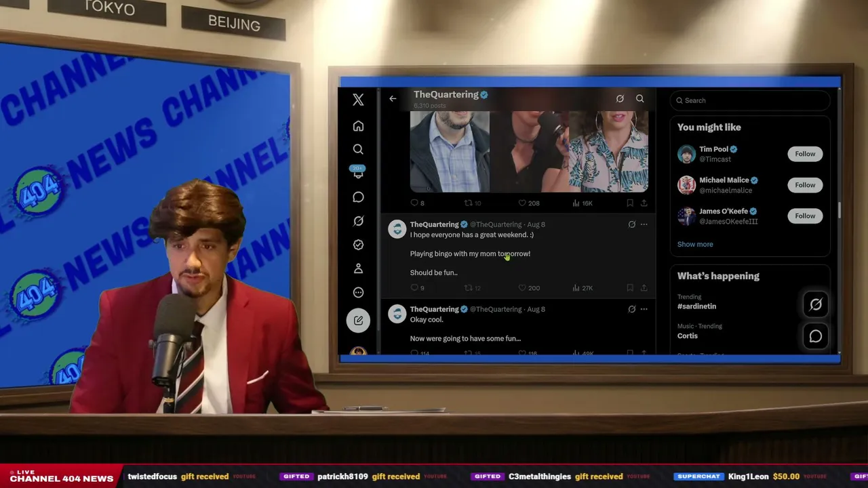This screenshot has width=868, height=488.
Task: Open the left photo of bearded man
Action: pos(450,152)
